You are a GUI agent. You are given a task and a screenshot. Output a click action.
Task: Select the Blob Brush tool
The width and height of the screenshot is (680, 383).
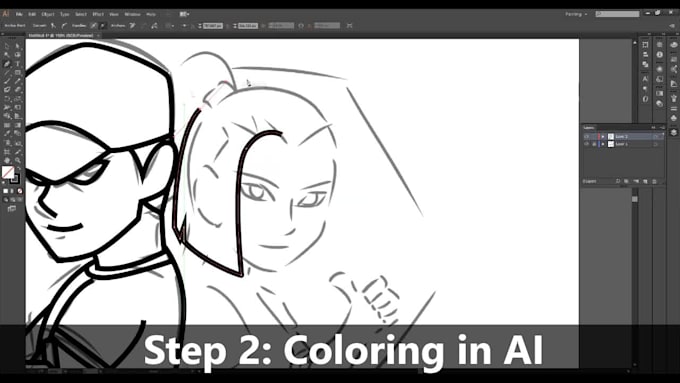pos(7,90)
